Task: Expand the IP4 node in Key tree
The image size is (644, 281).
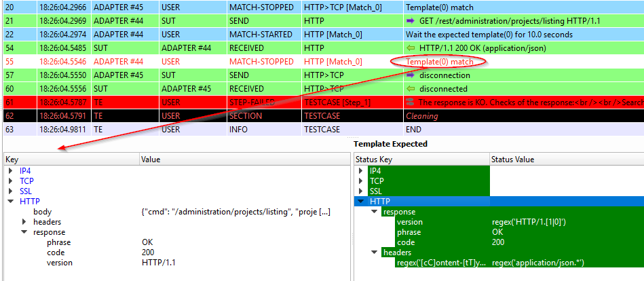Action: (x=11, y=171)
